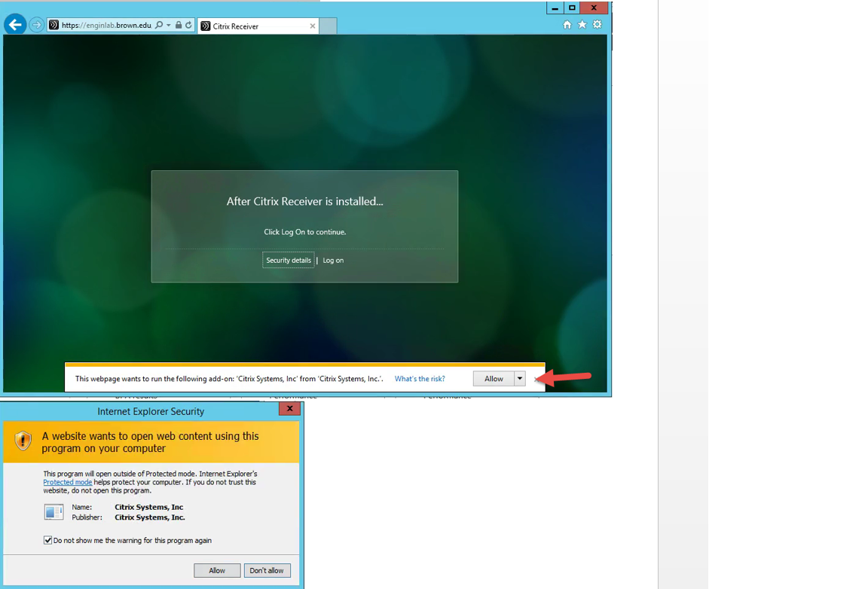Select the Citrix Receiver browser tab
The height and width of the screenshot is (589, 868).
click(258, 26)
